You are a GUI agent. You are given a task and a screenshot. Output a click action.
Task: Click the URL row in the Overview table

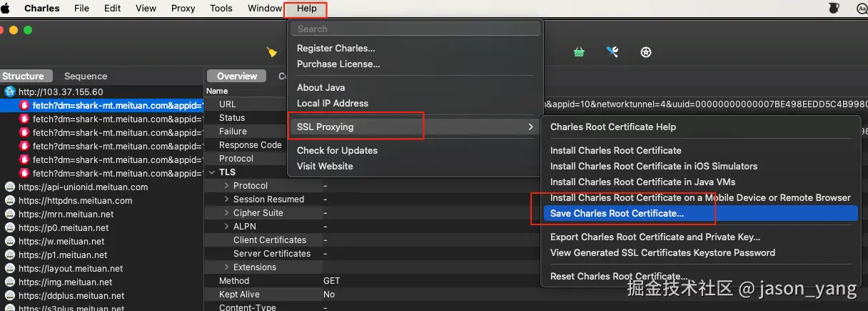246,104
